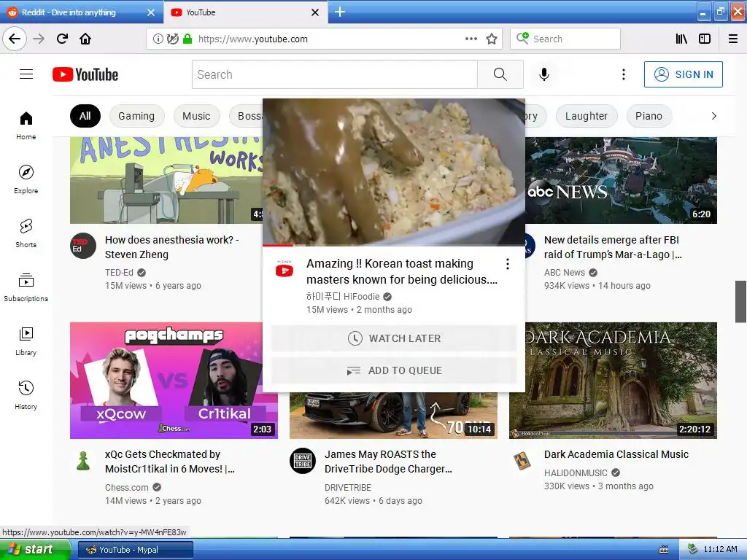Click the TED-Ed channel avatar
The image size is (747, 560).
pos(83,246)
